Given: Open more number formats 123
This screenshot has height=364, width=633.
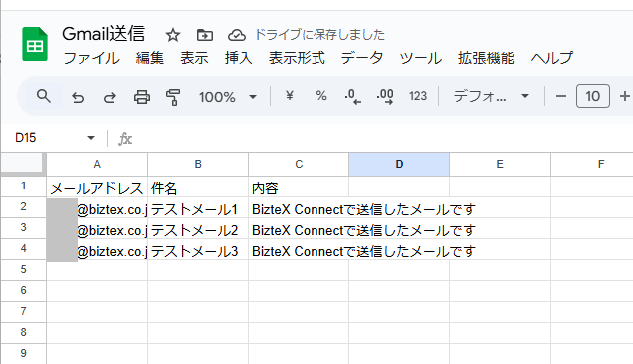Looking at the screenshot, I should 417,96.
